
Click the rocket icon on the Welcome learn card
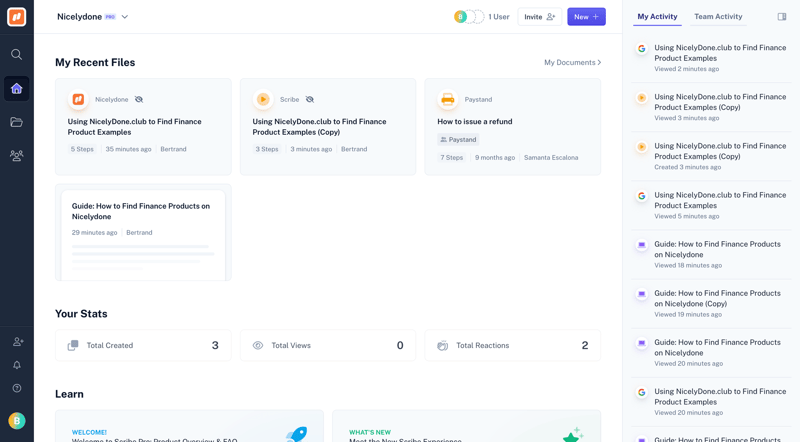297,434
